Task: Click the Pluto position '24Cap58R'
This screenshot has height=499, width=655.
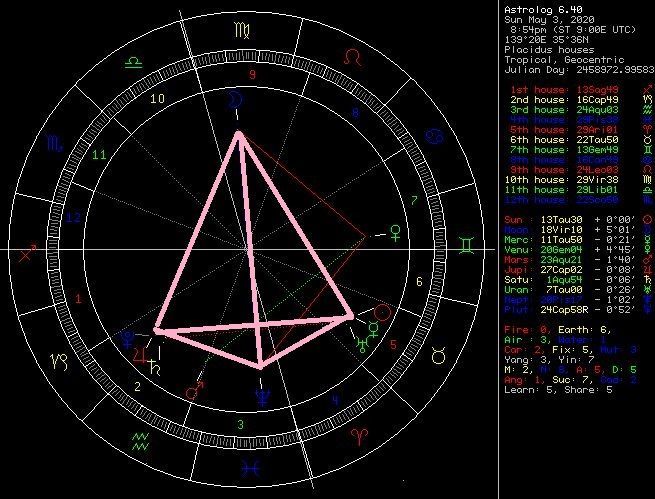Action: tap(564, 310)
